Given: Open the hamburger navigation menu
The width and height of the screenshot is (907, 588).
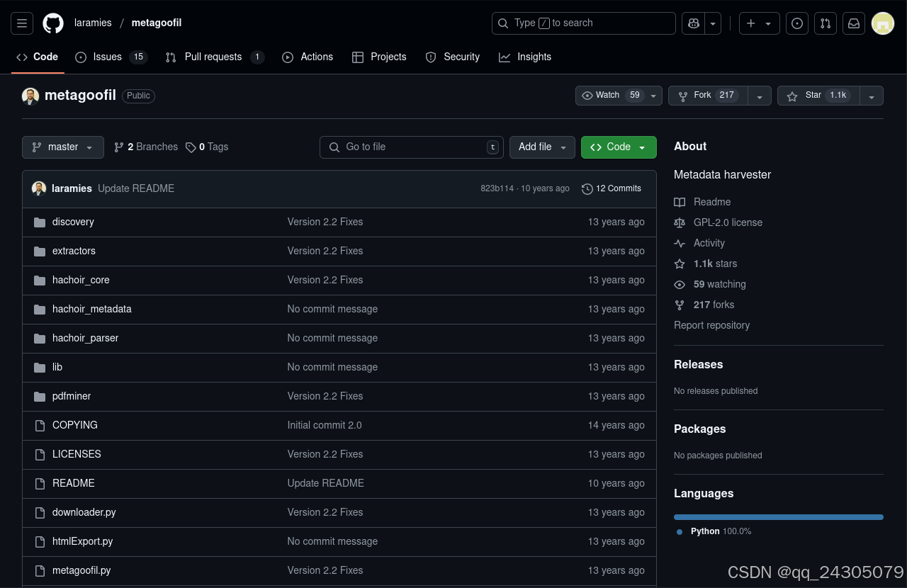Looking at the screenshot, I should (22, 23).
